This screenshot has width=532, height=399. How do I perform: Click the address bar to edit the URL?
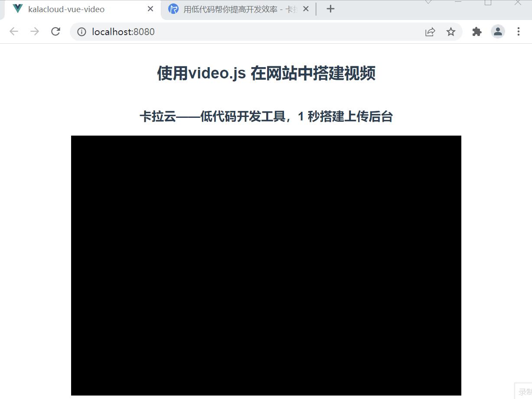pyautogui.click(x=195, y=31)
